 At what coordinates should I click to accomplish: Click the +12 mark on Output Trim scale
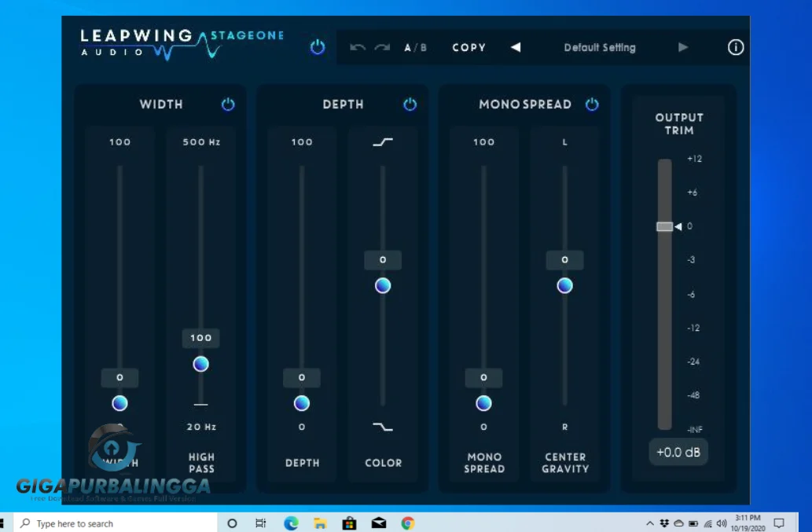(694, 159)
